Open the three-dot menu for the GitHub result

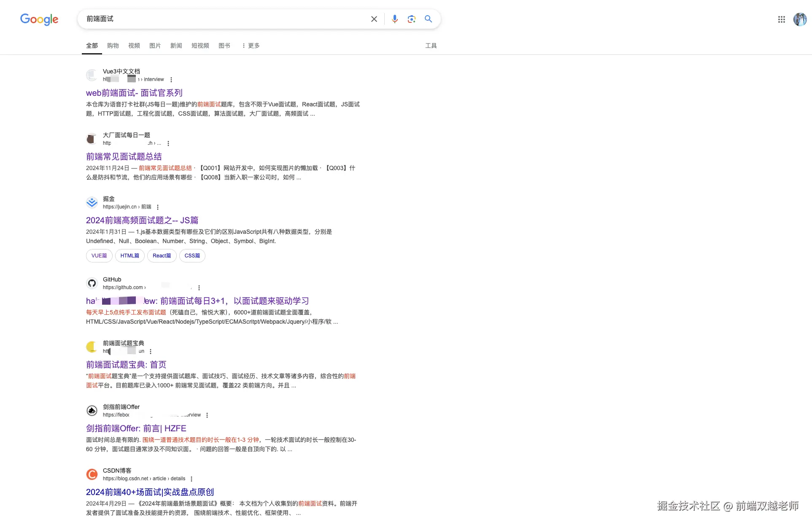(199, 287)
